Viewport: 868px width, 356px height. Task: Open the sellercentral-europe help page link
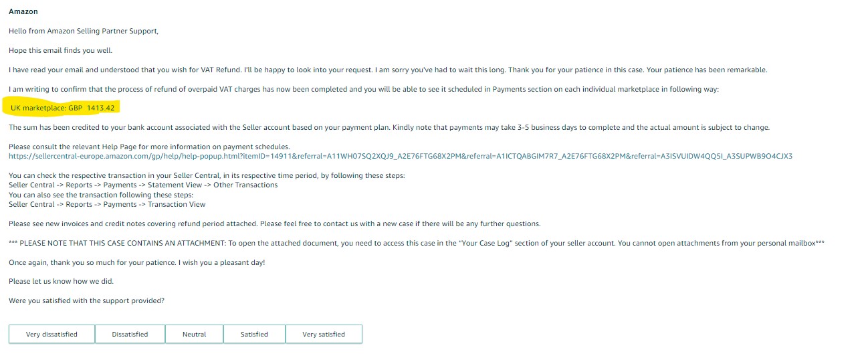pos(400,156)
